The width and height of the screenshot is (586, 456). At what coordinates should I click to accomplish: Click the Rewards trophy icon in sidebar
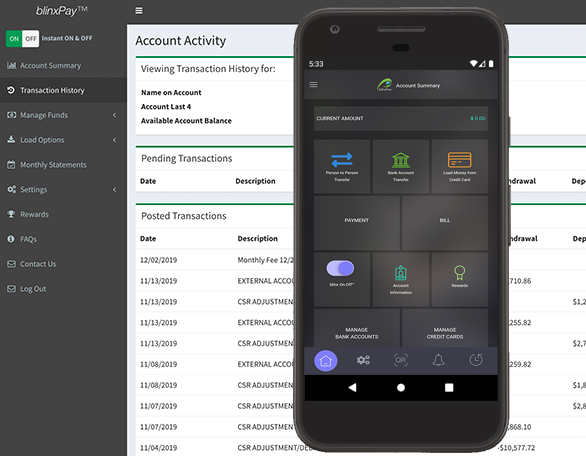pyautogui.click(x=11, y=214)
